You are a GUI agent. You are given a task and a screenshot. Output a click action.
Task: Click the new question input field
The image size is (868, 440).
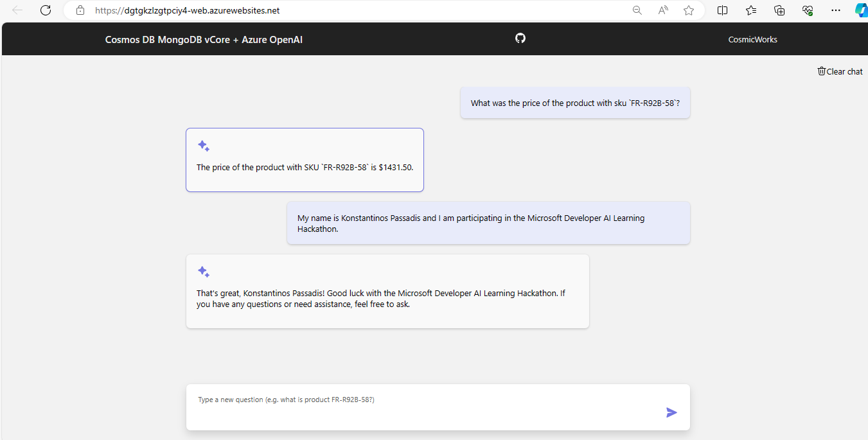pos(424,407)
